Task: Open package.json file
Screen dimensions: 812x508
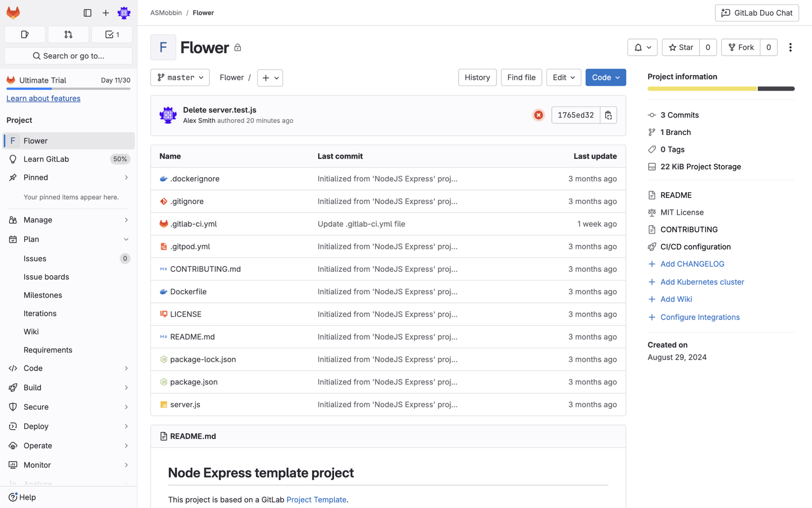Action: point(194,382)
